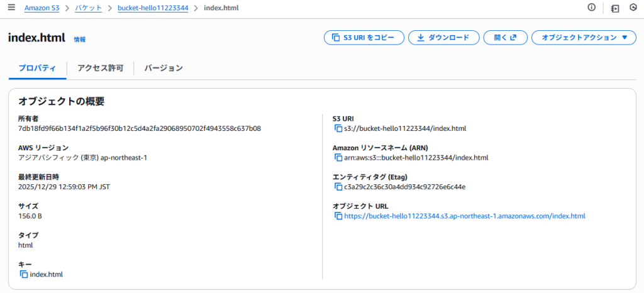Go to Amazon S3 breadcrumb link

tap(42, 8)
